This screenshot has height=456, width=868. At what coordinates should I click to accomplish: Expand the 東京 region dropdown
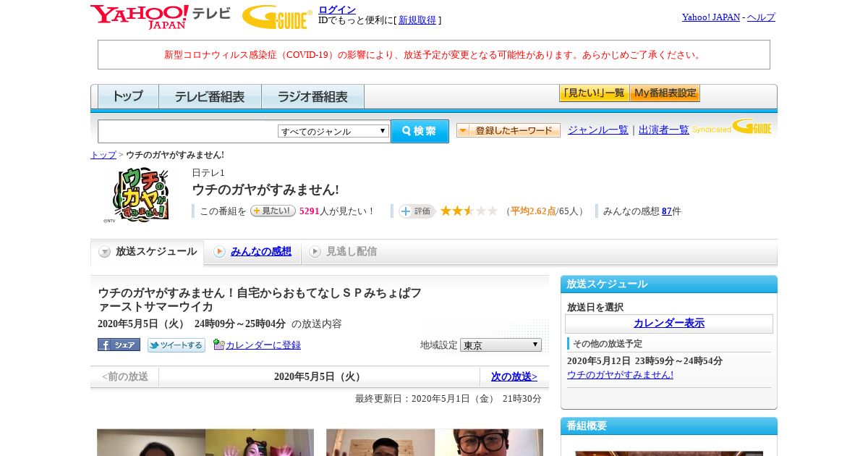click(x=501, y=345)
